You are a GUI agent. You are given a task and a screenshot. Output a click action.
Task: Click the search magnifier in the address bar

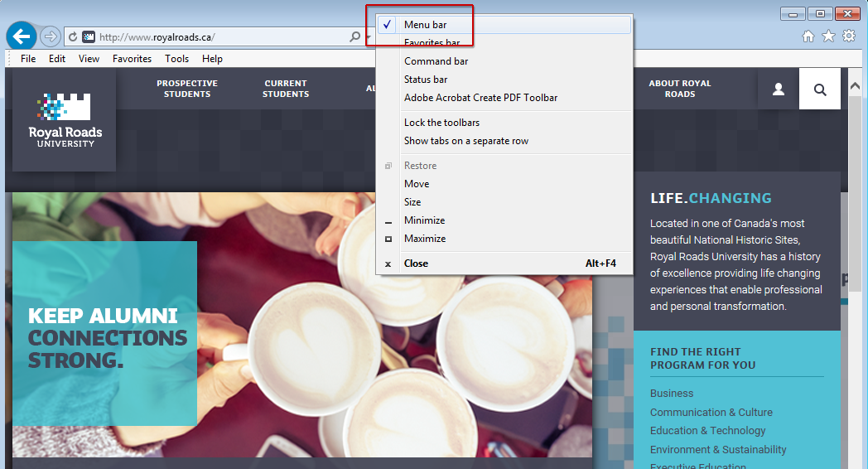coord(354,36)
